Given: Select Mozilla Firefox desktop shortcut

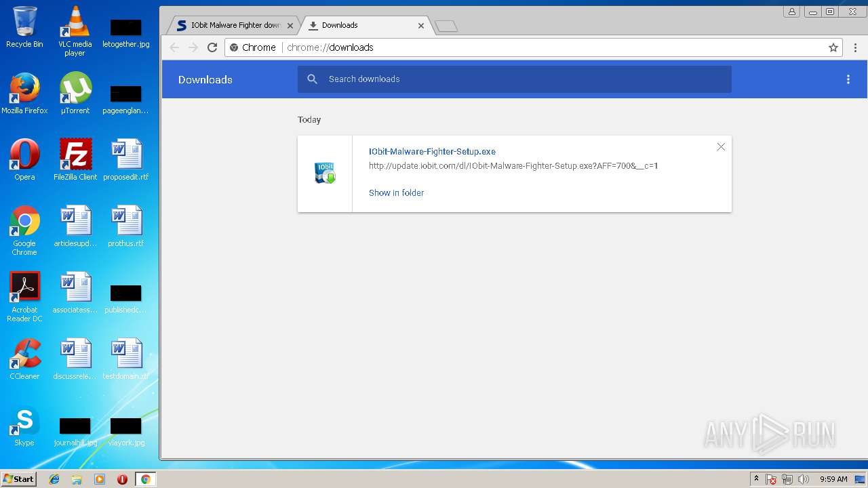Looking at the screenshot, I should (x=24, y=94).
